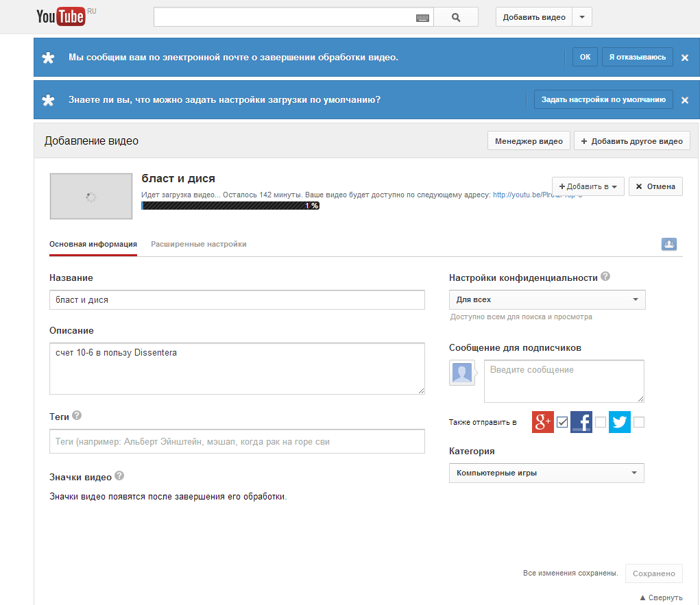Click the "бласт и дися" video heading
The width and height of the screenshot is (700, 605).
pyautogui.click(x=178, y=178)
